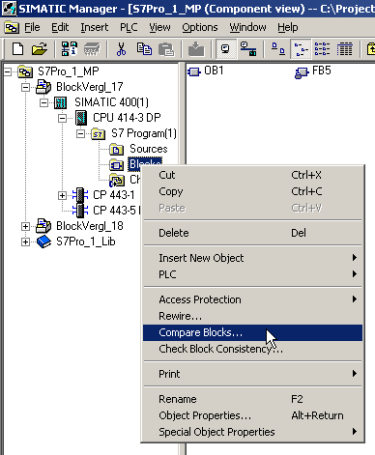This screenshot has height=455, width=375.
Task: Click the Download toolbar icon
Action: (x=196, y=49)
